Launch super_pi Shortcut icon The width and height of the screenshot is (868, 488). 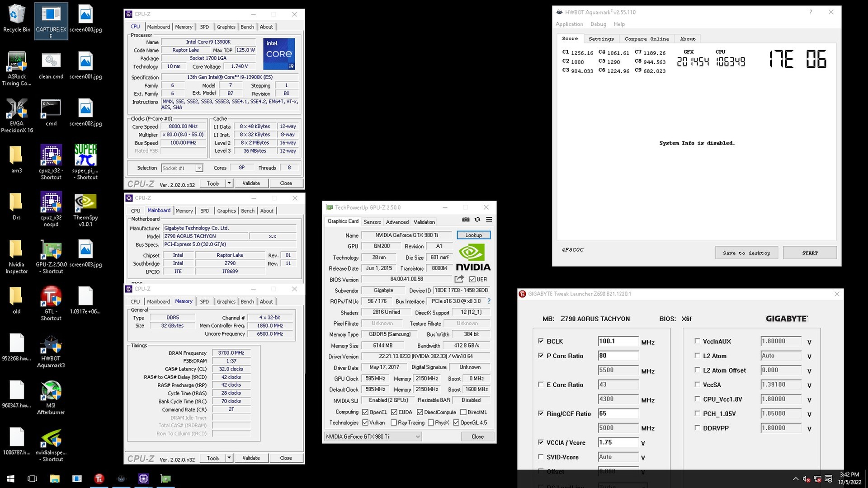click(85, 163)
